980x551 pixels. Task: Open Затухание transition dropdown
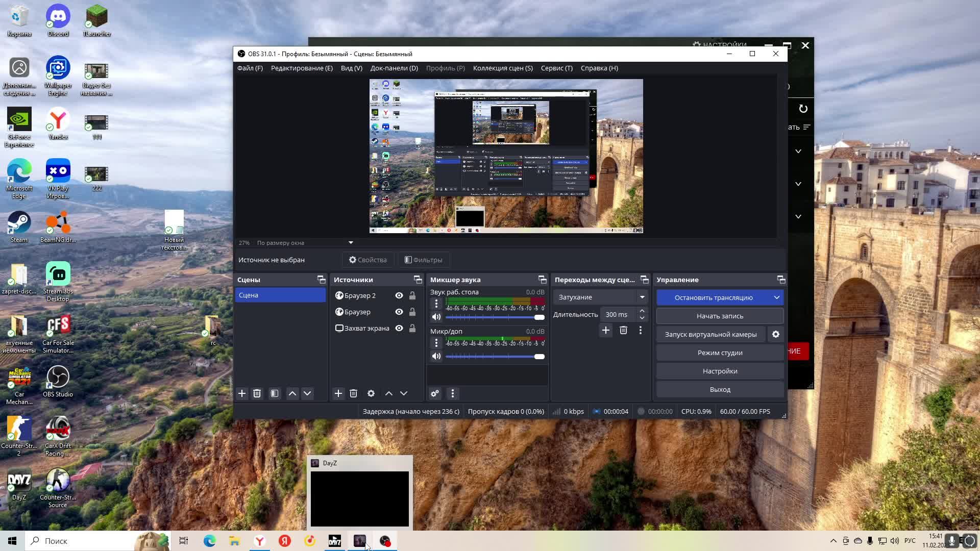tap(600, 297)
